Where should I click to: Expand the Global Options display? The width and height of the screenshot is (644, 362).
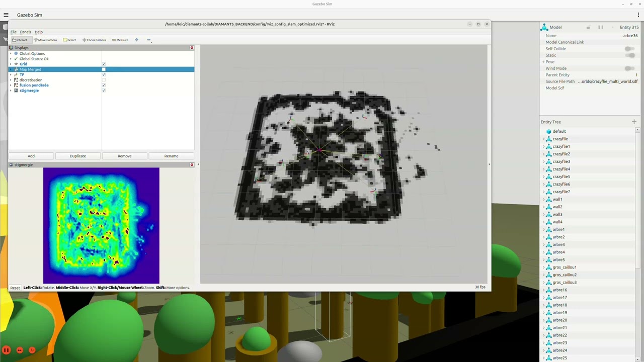click(11, 53)
